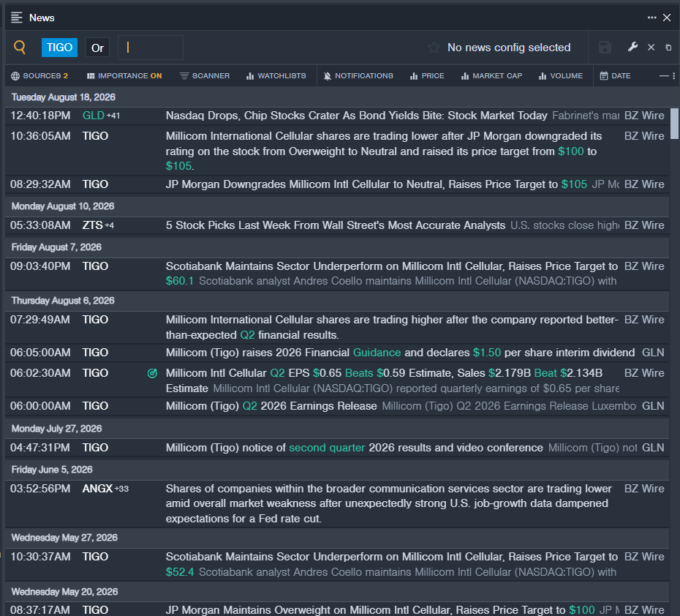Click the GLD ticker symbol link

point(94,116)
